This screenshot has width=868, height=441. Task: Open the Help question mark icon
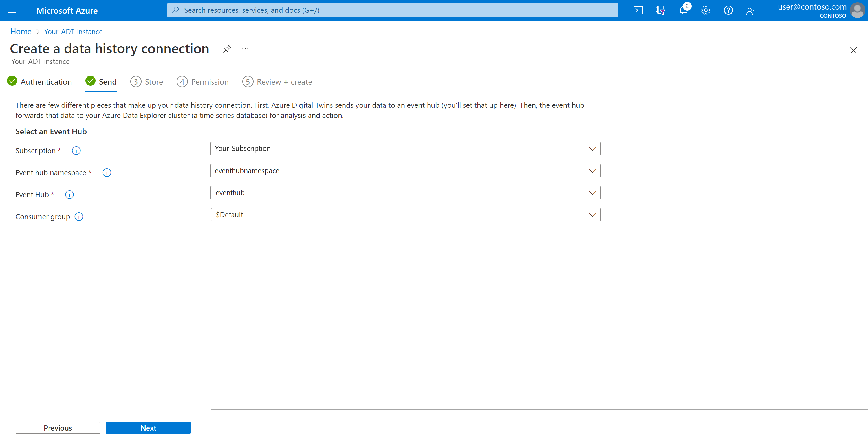point(728,10)
